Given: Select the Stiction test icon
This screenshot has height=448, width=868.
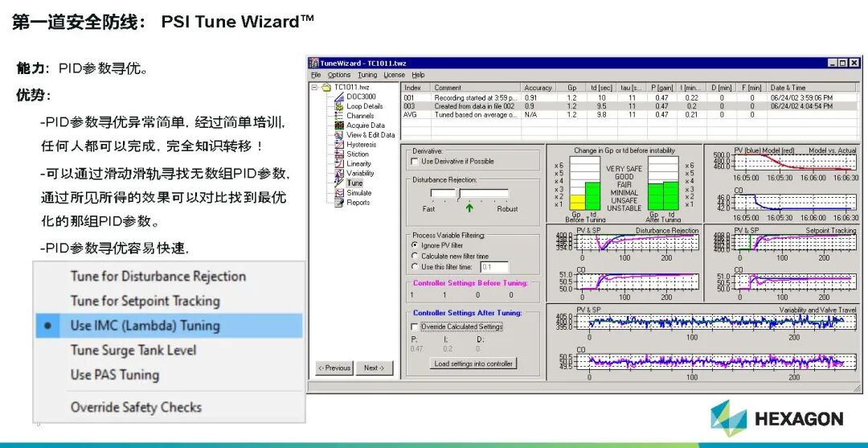Looking at the screenshot, I should [339, 154].
